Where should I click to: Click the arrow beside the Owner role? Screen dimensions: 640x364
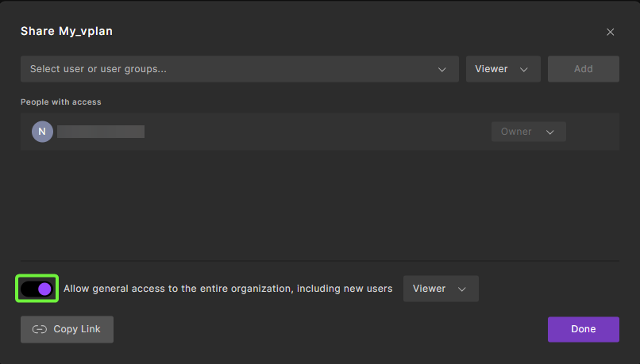550,132
